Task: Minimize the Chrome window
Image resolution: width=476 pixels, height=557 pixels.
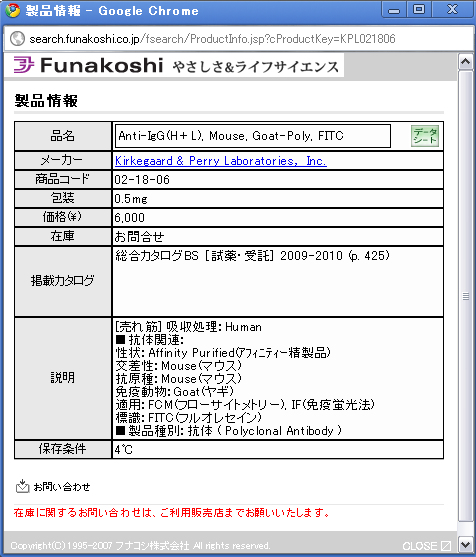Action: click(394, 10)
